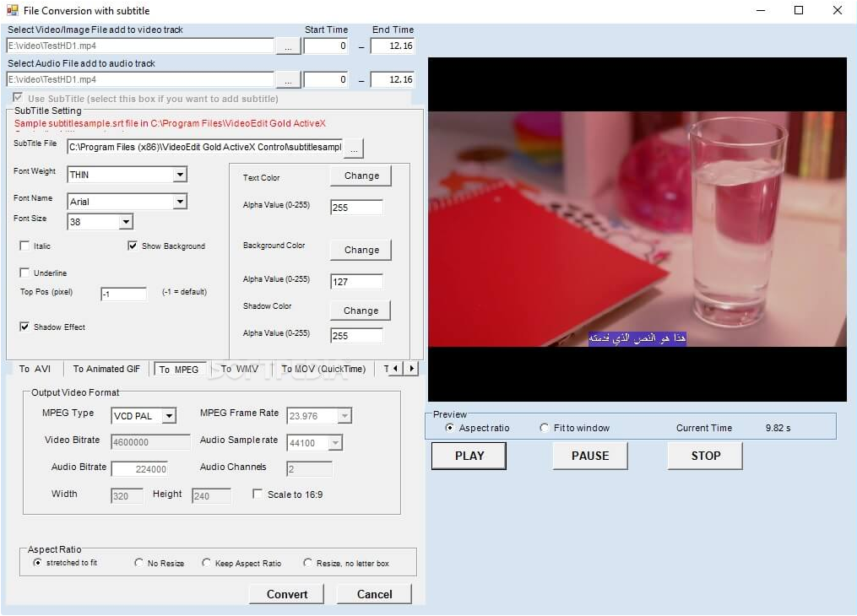Uncheck Show Background option

point(133,246)
